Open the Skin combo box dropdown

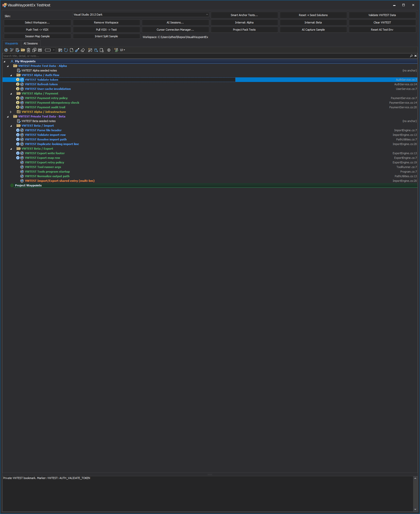[x=207, y=15]
